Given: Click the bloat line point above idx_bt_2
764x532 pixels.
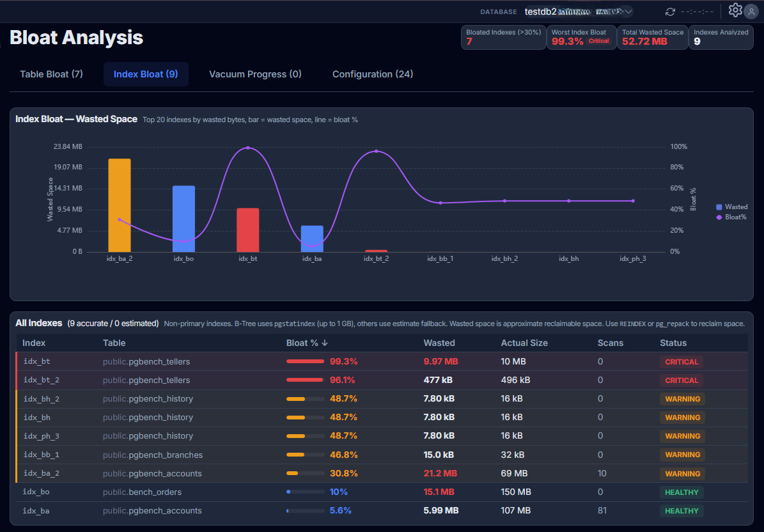Looking at the screenshot, I should (376, 152).
